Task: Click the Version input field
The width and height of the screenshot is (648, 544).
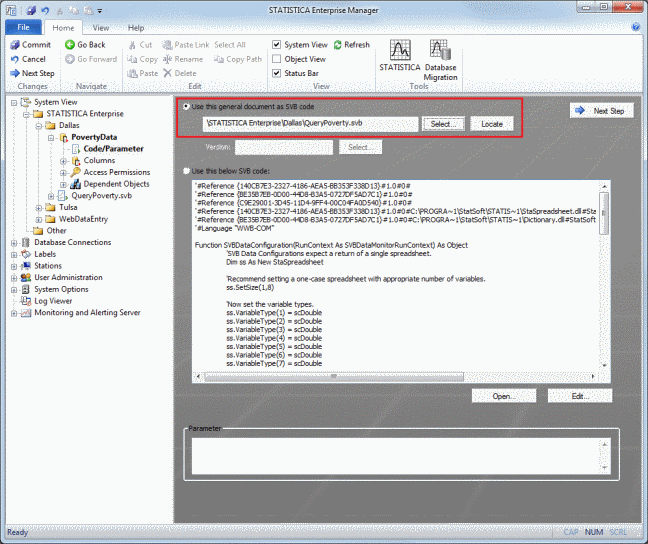Action: point(284,147)
